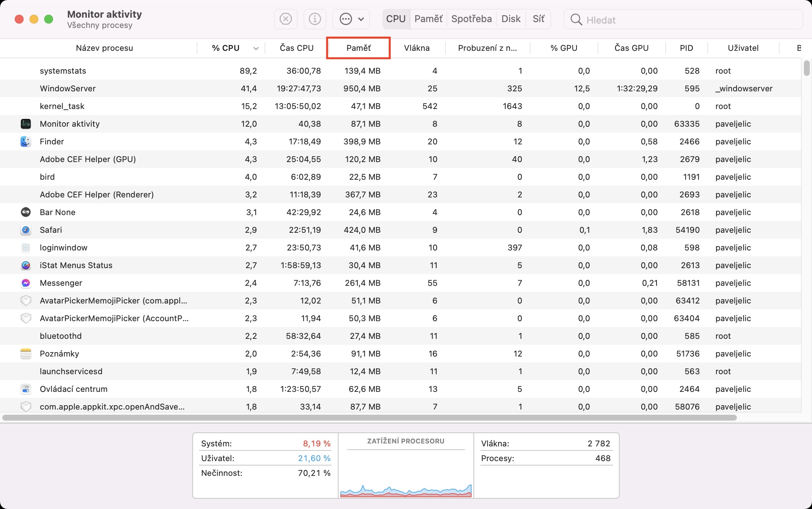The width and height of the screenshot is (812, 509).
Task: Toggle sort order via % CPU chevron
Action: point(256,48)
